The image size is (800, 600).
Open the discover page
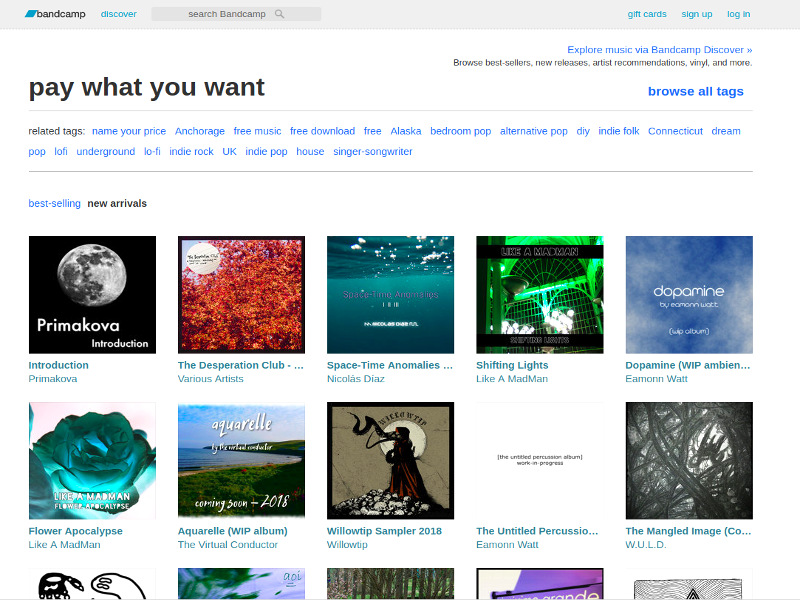[x=118, y=14]
